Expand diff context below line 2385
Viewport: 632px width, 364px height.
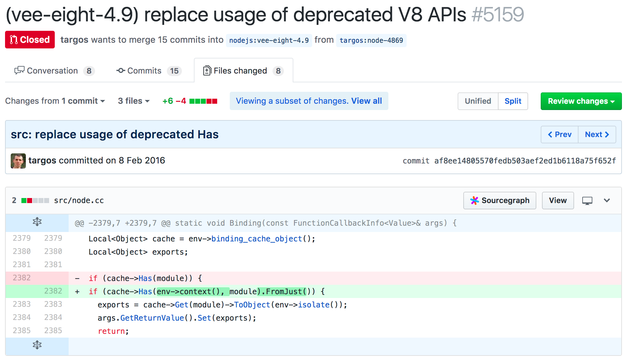pyautogui.click(x=37, y=345)
